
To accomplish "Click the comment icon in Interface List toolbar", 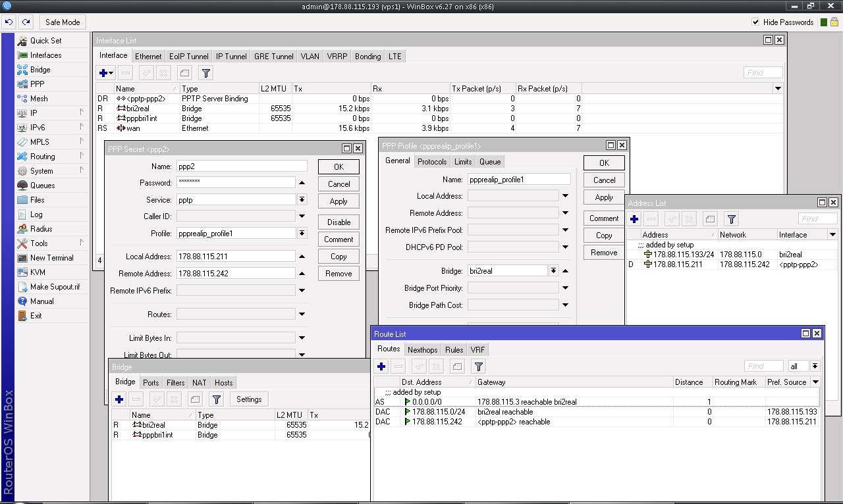I will 184,73.
